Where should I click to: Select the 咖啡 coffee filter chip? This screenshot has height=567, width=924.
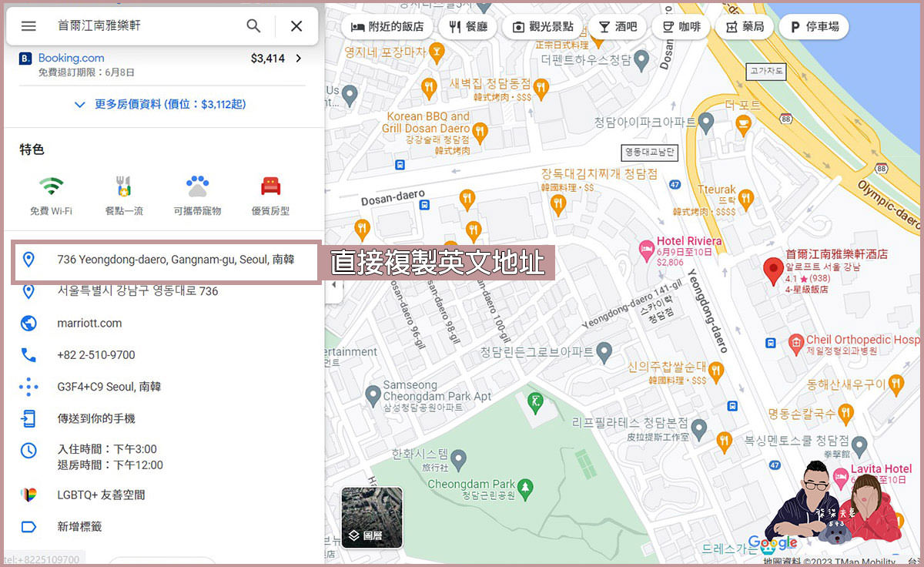coord(681,26)
